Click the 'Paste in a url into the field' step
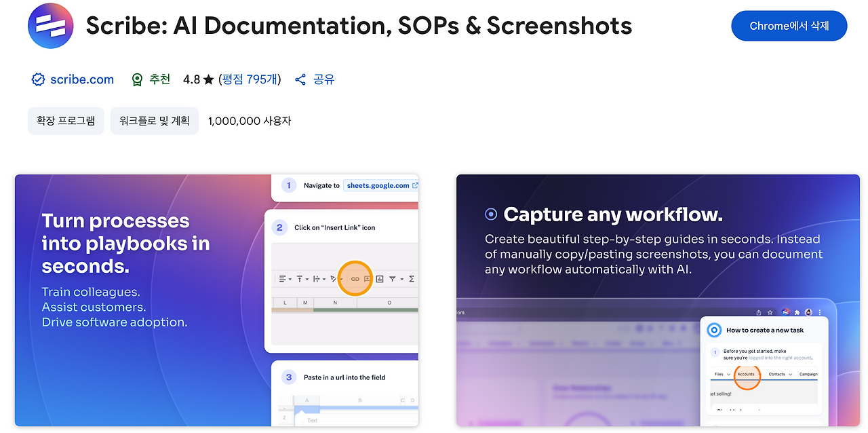 [344, 377]
